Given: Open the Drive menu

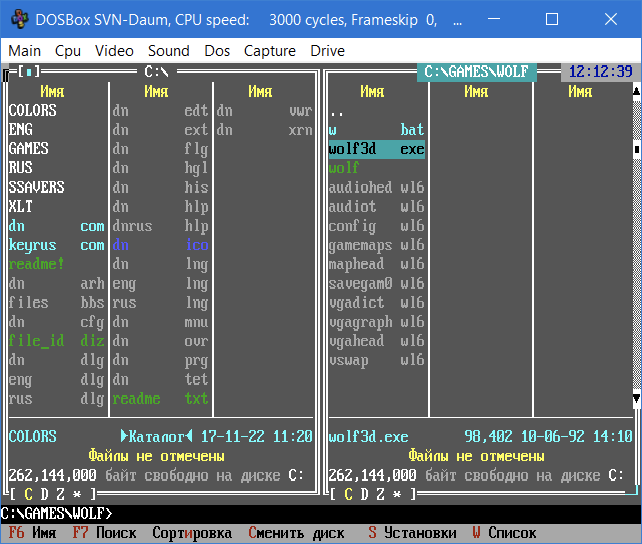Looking at the screenshot, I should pyautogui.click(x=328, y=51).
